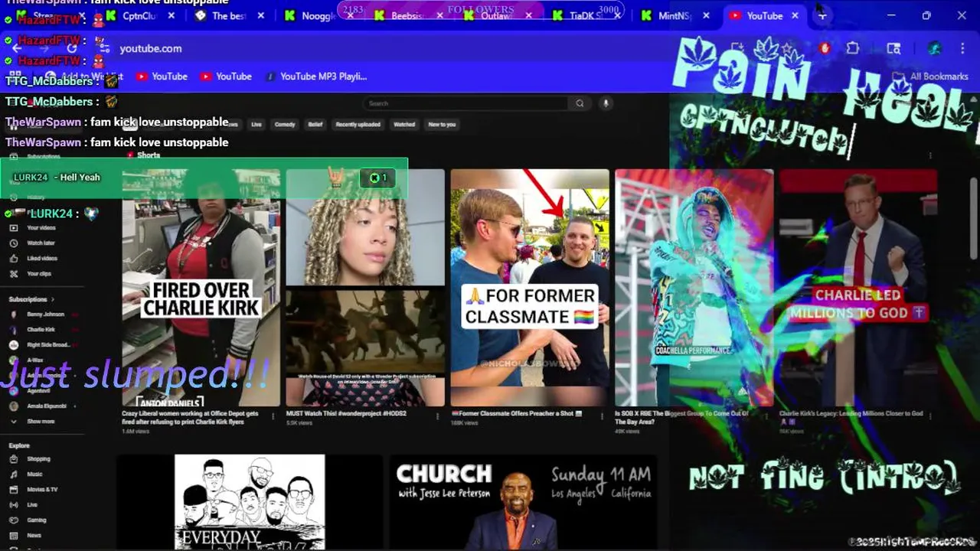The width and height of the screenshot is (980, 551).
Task: Open the Extensions puzzle icon in Chrome toolbar
Action: (x=852, y=48)
